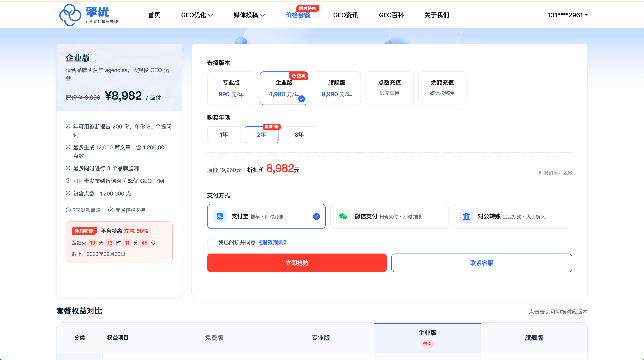This screenshot has width=644, height=360.
Task: Click the 限时特惠 badge above 价格套餐
Action: [307, 8]
